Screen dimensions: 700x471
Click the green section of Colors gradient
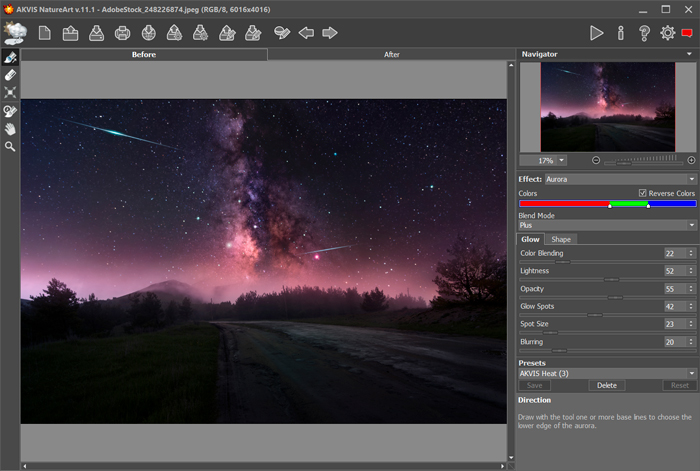tap(629, 204)
